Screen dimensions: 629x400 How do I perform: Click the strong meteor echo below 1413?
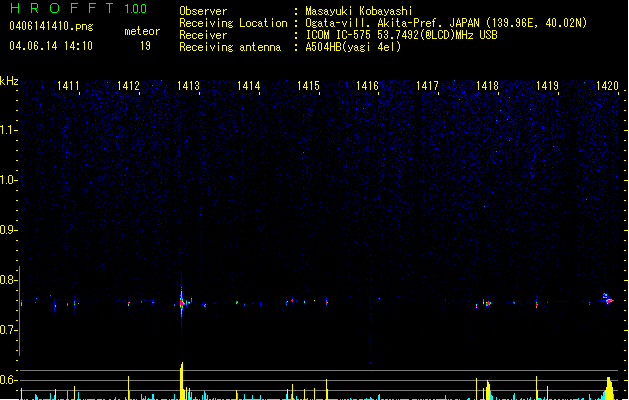[x=182, y=303]
